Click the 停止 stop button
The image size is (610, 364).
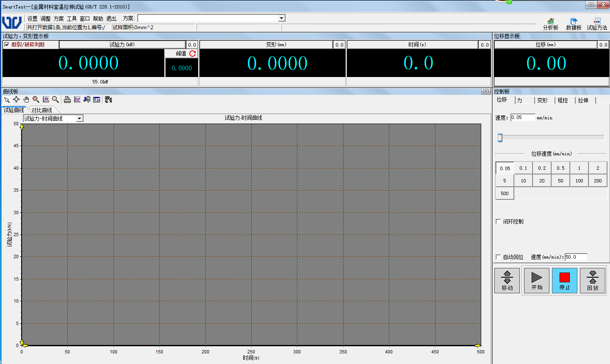[x=564, y=281]
